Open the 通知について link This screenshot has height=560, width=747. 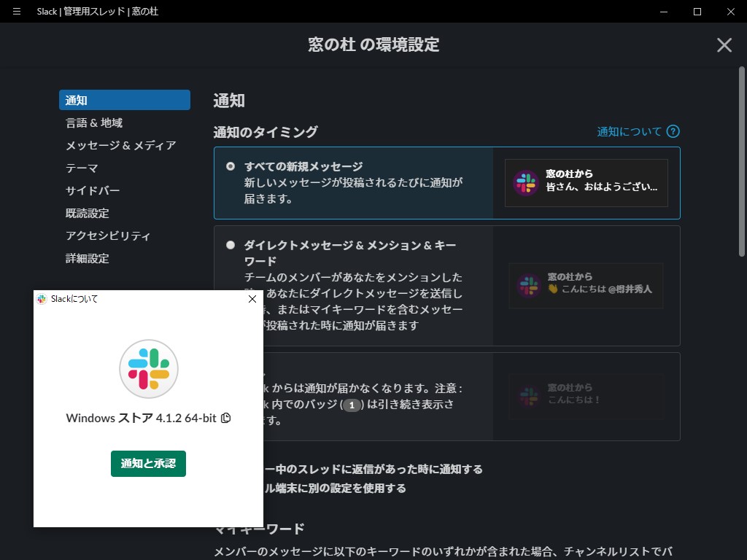(629, 132)
